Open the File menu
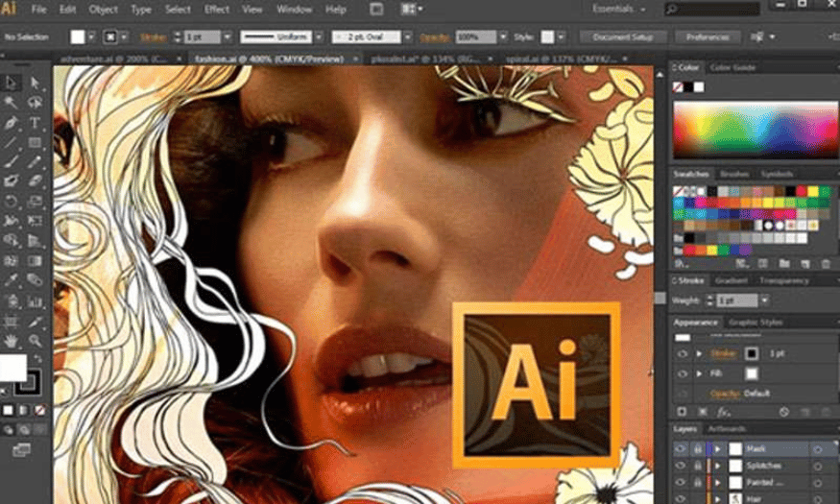The height and width of the screenshot is (504, 840). 38,9
